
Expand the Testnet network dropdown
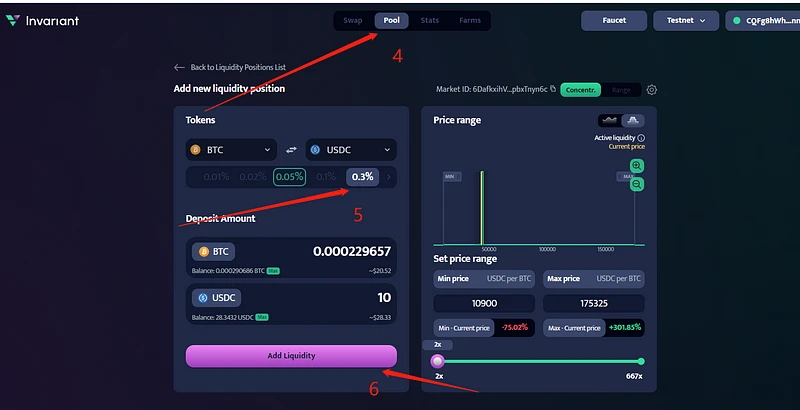686,21
